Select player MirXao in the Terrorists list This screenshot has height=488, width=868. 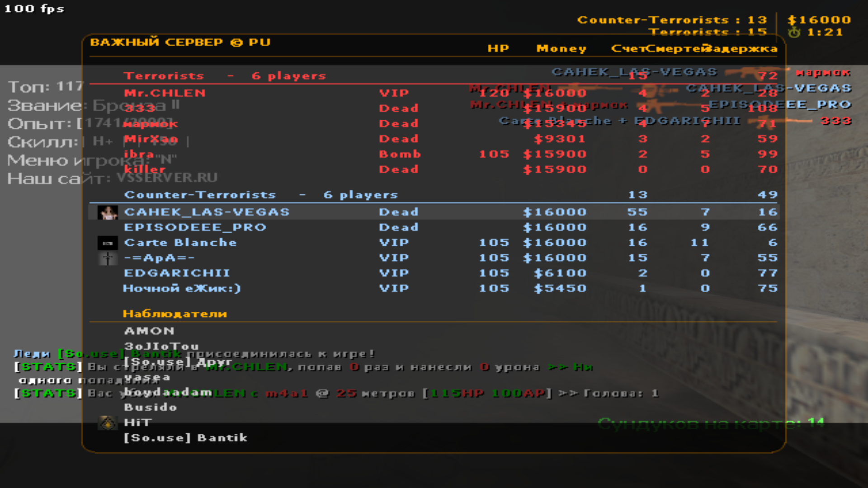(151, 139)
